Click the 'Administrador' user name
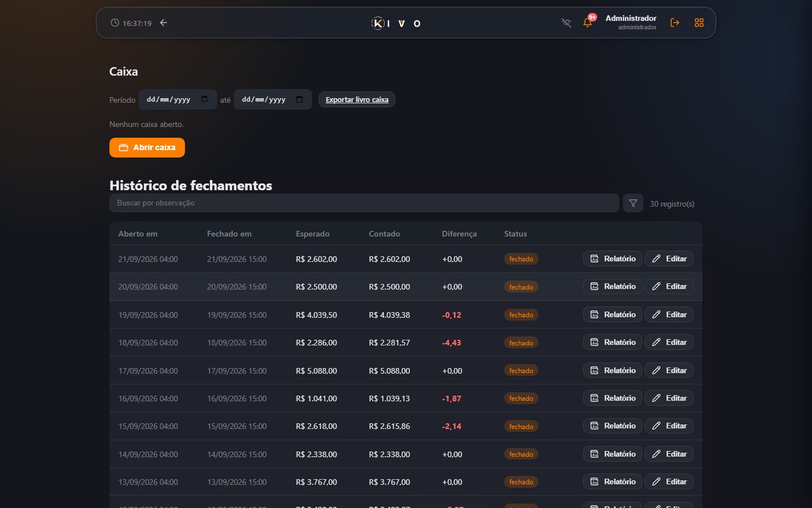 pyautogui.click(x=631, y=18)
